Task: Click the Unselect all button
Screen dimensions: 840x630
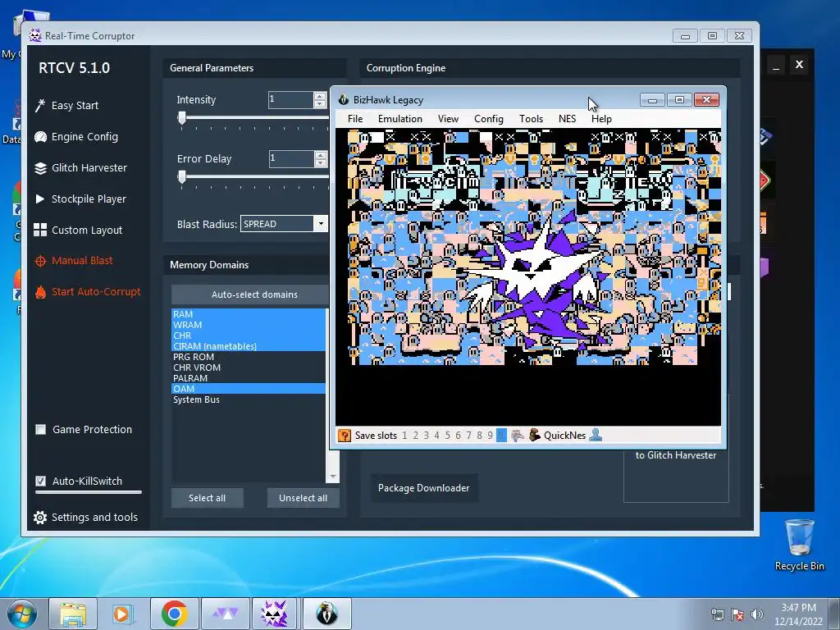Action: [303, 498]
